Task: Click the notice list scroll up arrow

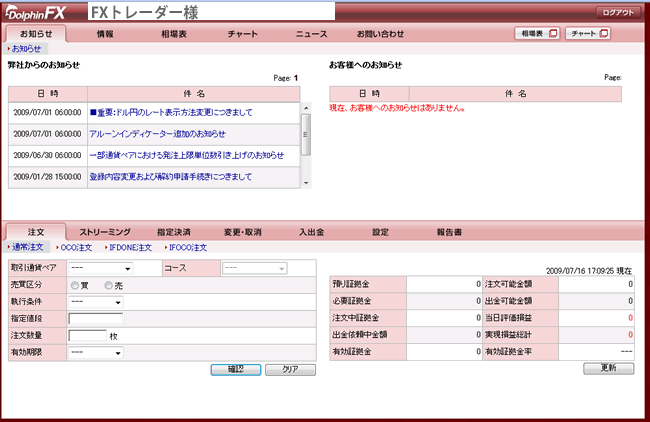Action: pos(306,108)
